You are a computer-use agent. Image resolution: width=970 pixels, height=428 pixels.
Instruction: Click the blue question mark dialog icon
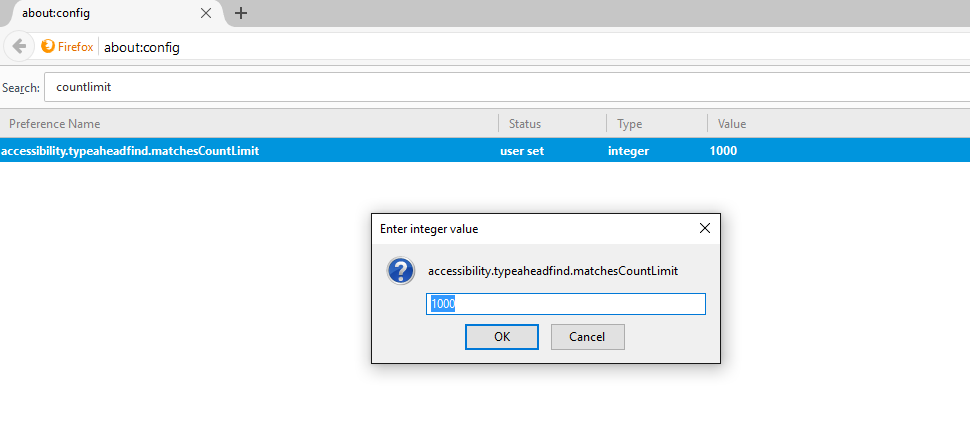tap(401, 271)
